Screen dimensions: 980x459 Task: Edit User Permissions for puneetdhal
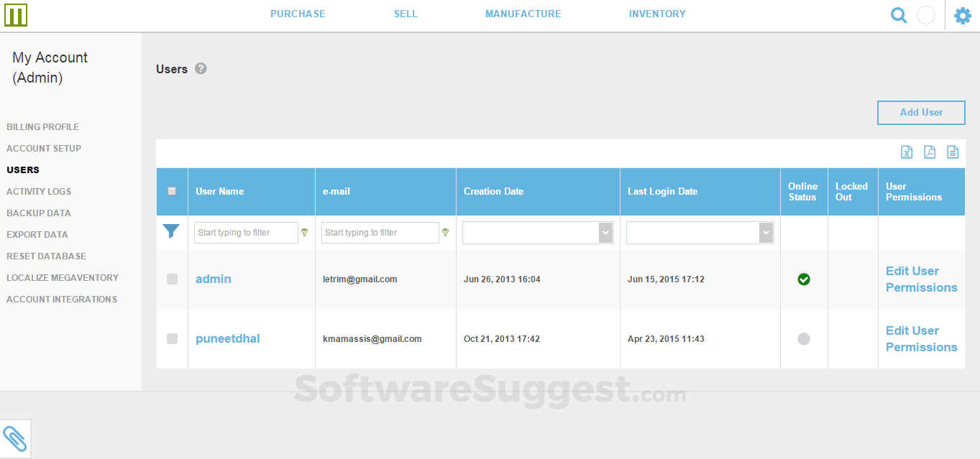[x=921, y=338]
